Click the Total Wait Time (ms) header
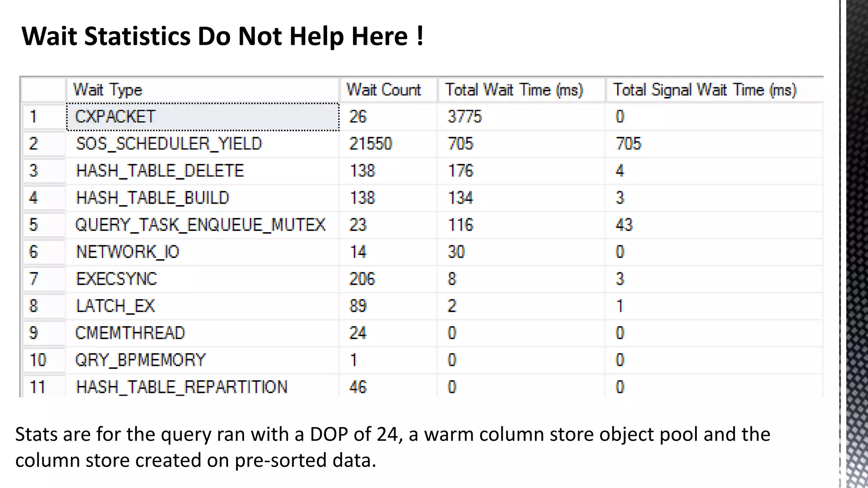The width and height of the screenshot is (868, 488). pos(521,90)
